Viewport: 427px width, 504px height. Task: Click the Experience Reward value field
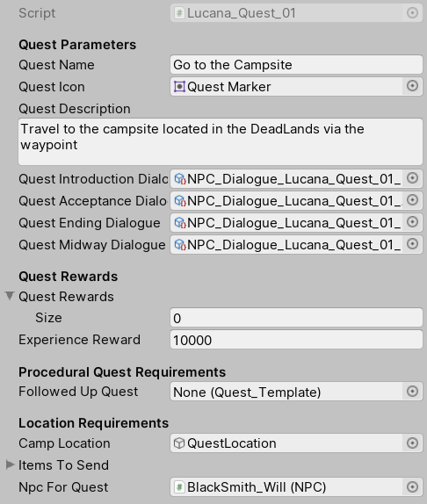[296, 340]
